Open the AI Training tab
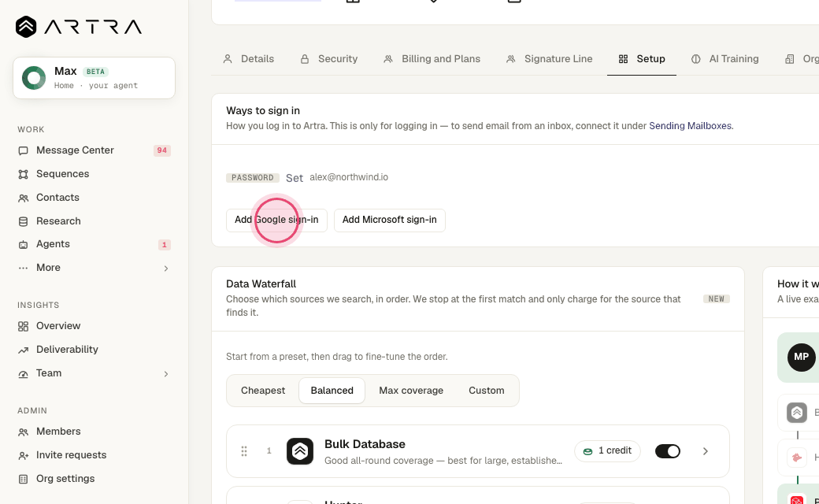 point(725,59)
